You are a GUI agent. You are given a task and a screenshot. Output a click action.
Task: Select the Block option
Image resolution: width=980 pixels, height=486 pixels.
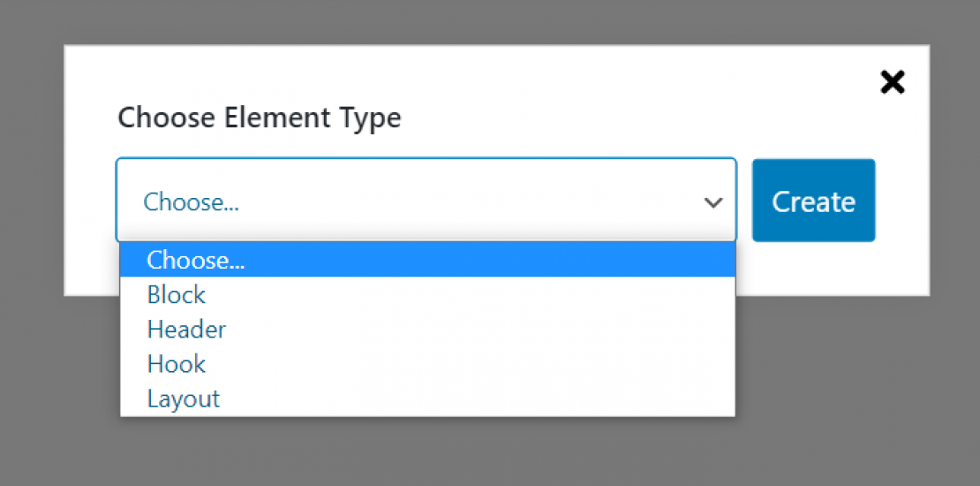(x=177, y=294)
